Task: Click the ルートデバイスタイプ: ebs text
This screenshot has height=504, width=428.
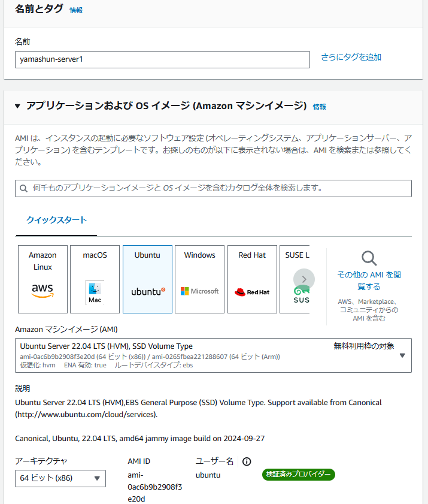Action: 154,365
